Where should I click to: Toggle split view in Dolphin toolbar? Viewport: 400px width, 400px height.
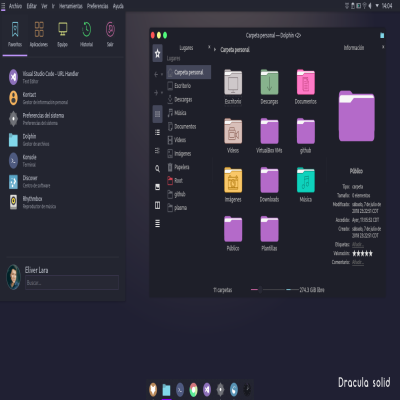pyautogui.click(x=157, y=205)
